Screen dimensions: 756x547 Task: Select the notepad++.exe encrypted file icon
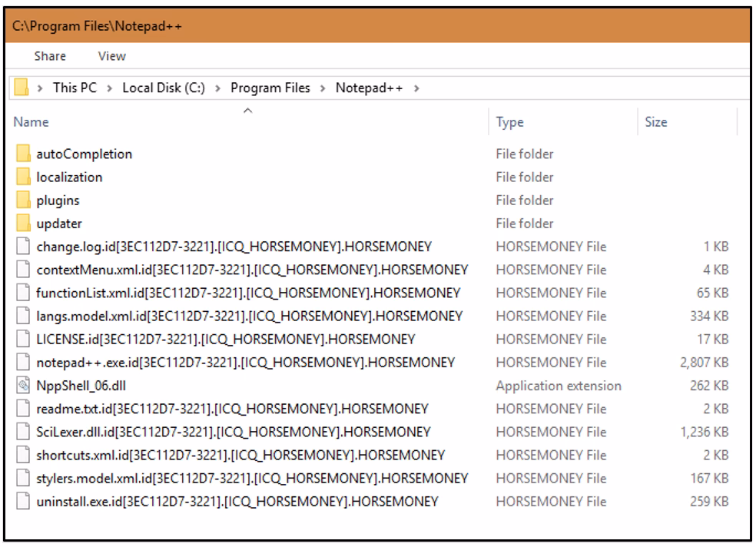(22, 362)
